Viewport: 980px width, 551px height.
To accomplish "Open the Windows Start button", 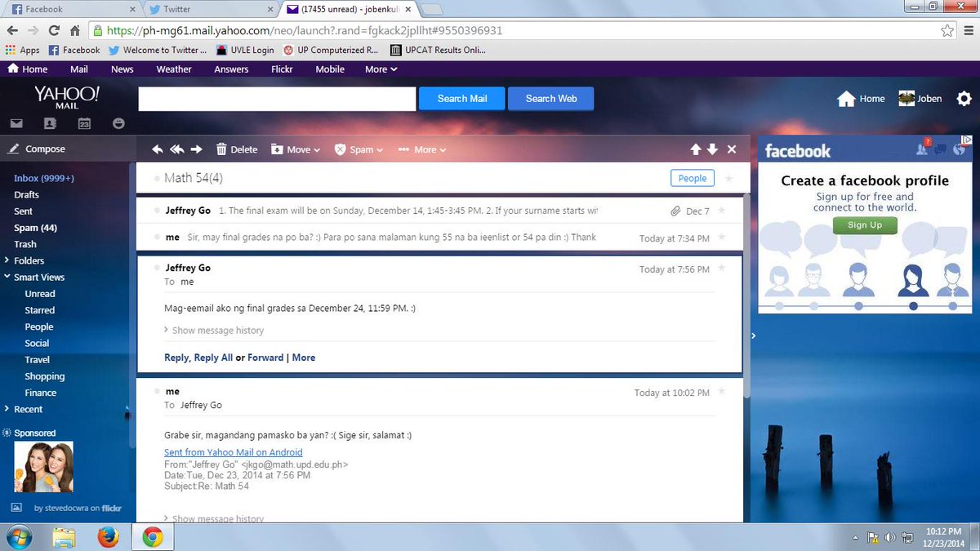I will (18, 536).
